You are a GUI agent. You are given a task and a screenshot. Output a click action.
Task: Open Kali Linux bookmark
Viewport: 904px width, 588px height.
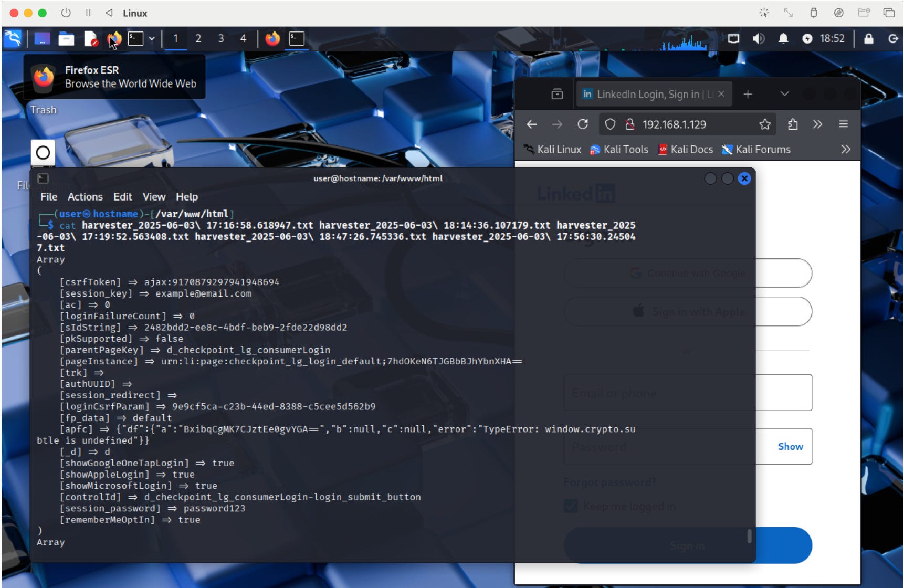(x=552, y=150)
